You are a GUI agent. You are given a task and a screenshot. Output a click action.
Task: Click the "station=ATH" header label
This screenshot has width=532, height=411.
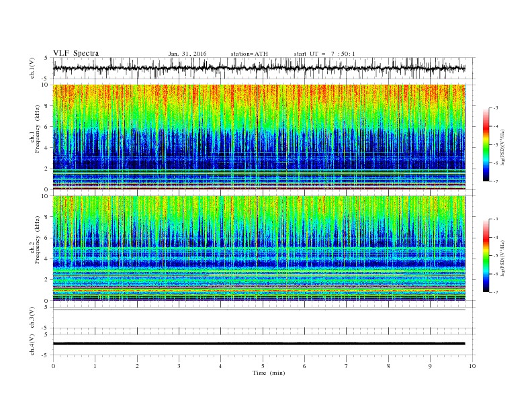pos(249,54)
